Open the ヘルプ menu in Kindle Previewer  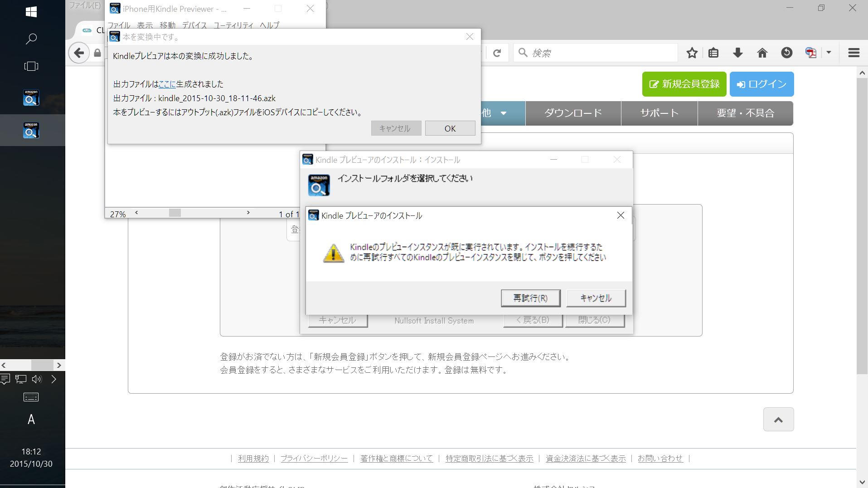click(x=270, y=25)
